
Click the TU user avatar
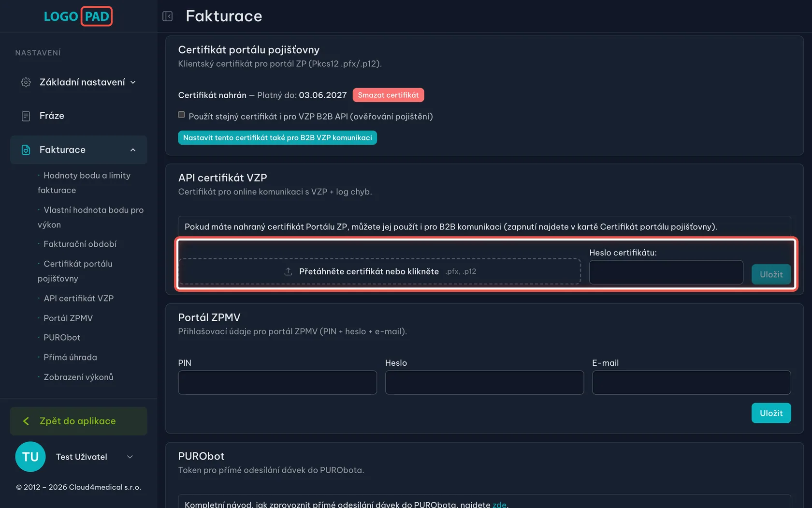tap(30, 457)
